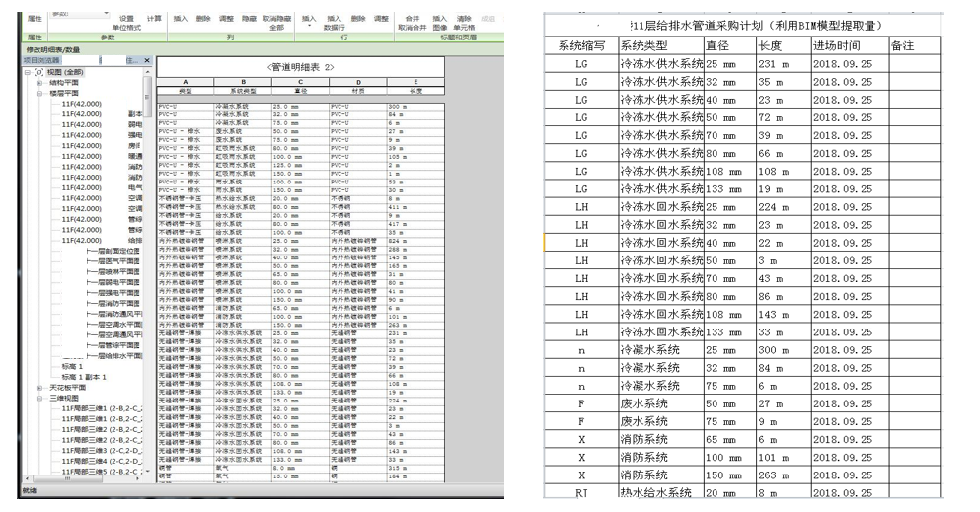Click the 263 m length cell

784,475
